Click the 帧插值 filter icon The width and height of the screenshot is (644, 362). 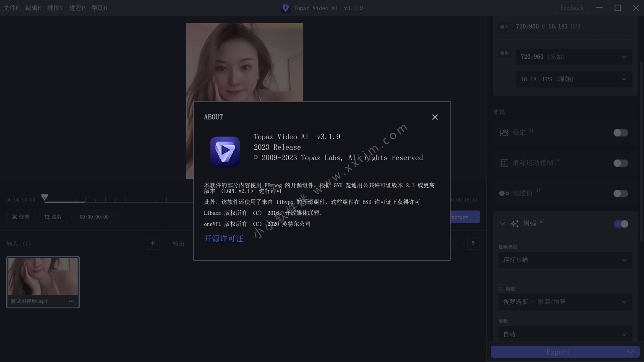point(504,193)
